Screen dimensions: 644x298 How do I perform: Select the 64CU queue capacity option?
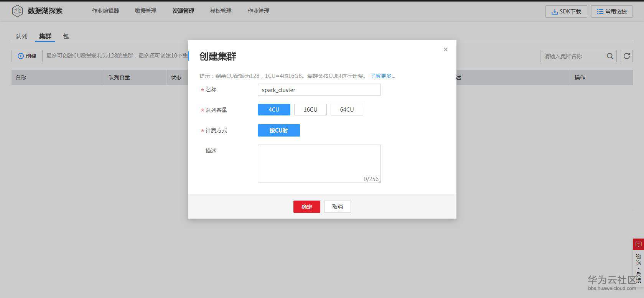347,110
